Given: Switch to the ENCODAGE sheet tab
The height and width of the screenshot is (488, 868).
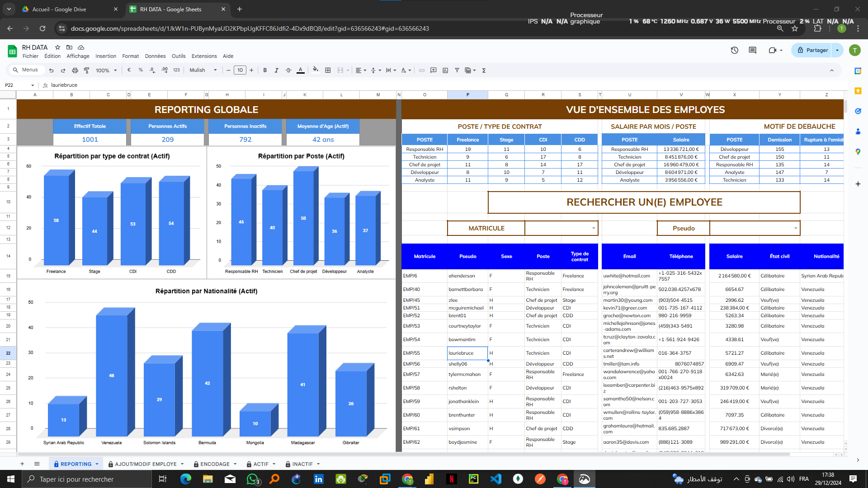Looking at the screenshot, I should point(215,464).
